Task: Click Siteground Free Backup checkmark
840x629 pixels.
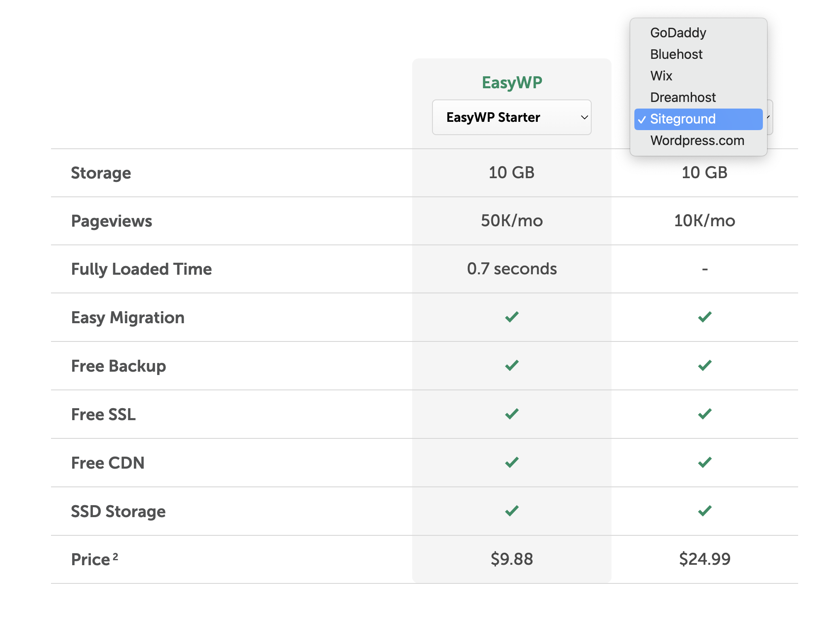Action: click(x=704, y=365)
